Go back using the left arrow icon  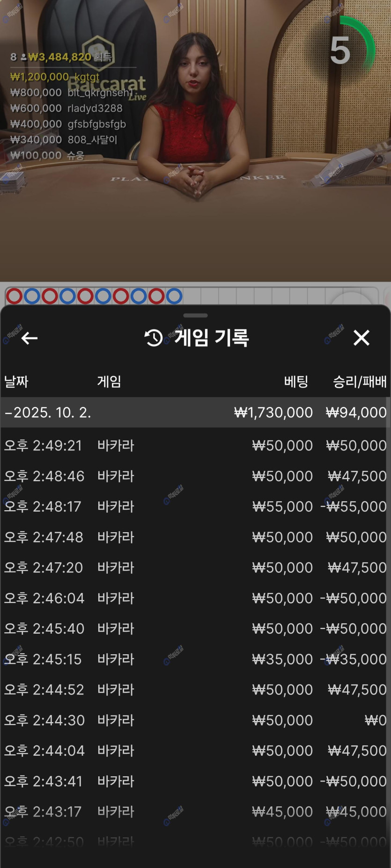tap(30, 338)
